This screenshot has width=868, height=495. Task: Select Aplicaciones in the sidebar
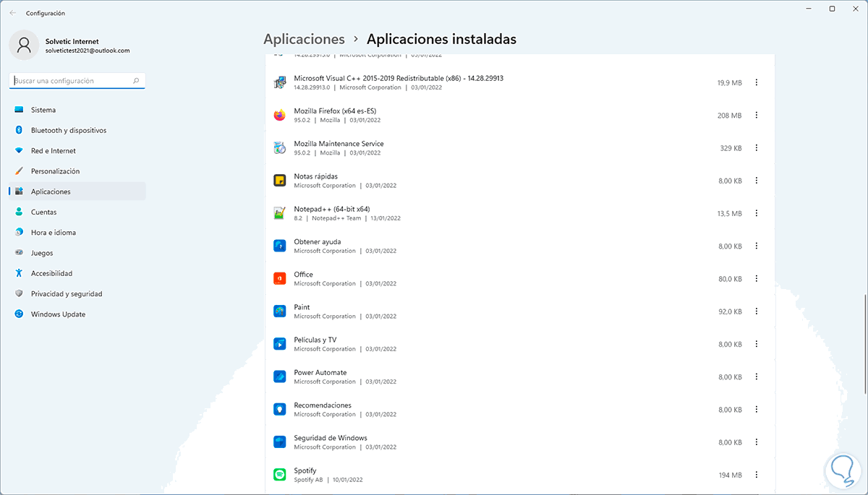pyautogui.click(x=77, y=191)
